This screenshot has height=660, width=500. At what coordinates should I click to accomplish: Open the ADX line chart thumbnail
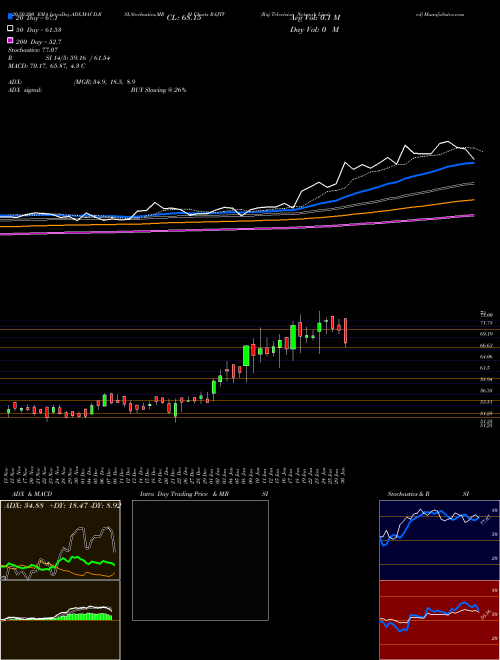coord(60,540)
